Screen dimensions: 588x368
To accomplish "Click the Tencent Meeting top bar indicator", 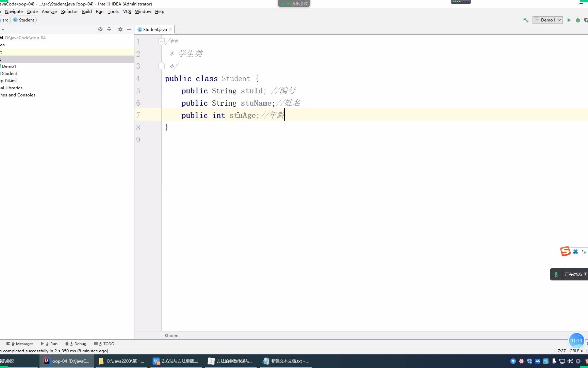I will click(294, 3).
